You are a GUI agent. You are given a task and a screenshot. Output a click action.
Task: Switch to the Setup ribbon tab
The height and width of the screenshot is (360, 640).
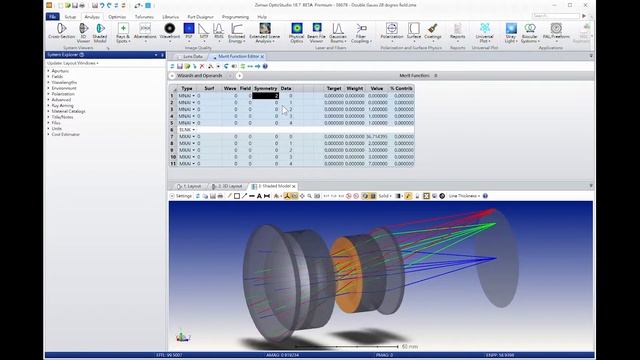tap(70, 17)
